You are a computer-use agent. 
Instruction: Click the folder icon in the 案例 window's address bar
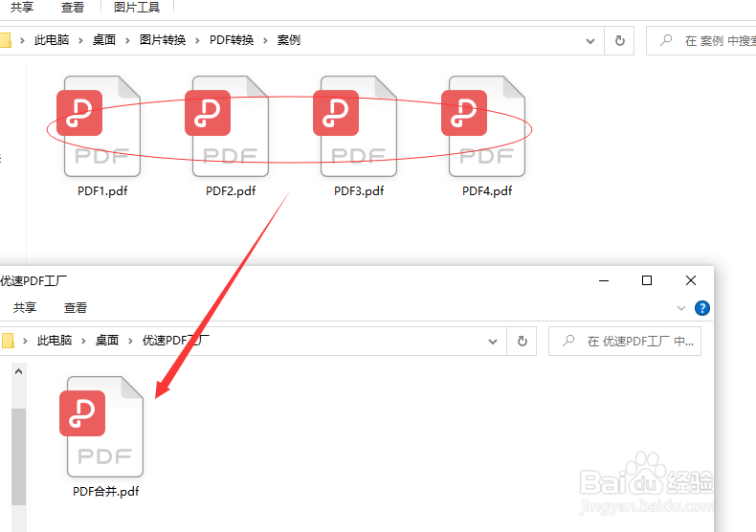6,40
